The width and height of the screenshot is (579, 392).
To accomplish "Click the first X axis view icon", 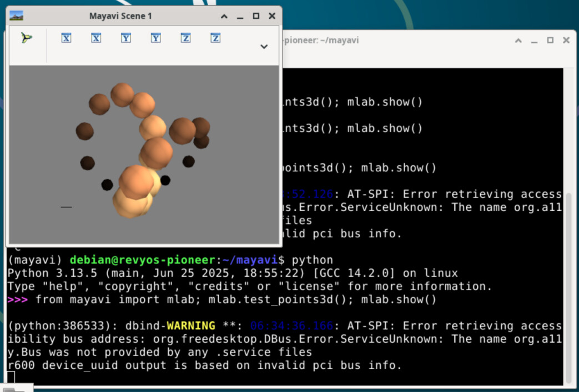I will click(x=66, y=38).
